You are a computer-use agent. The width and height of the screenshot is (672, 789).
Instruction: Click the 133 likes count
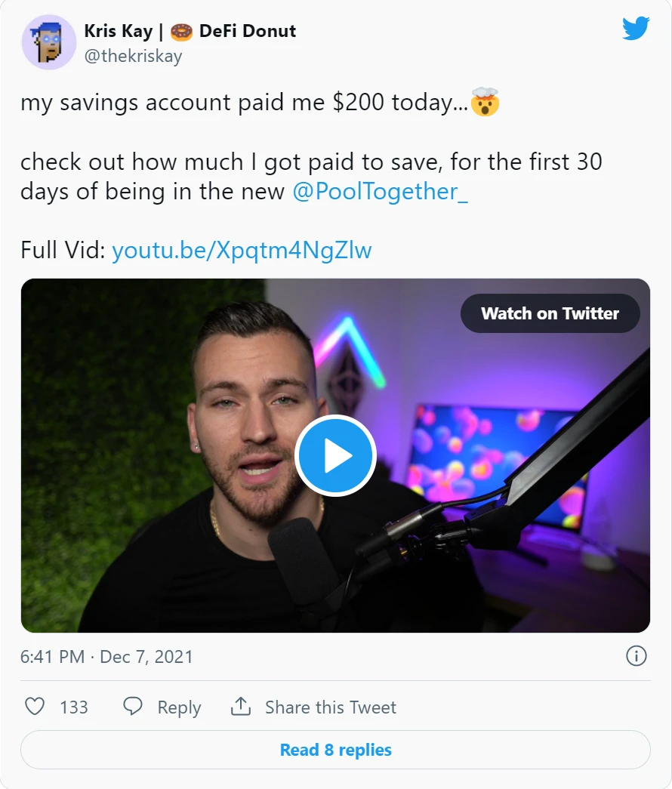click(x=74, y=707)
